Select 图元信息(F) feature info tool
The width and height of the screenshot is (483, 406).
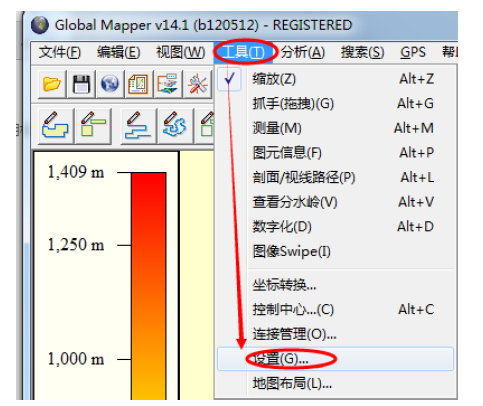[335, 153]
